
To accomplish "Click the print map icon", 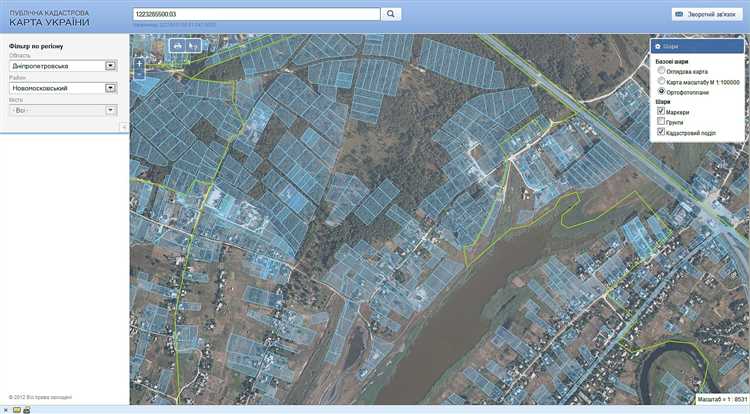I will tap(177, 45).
